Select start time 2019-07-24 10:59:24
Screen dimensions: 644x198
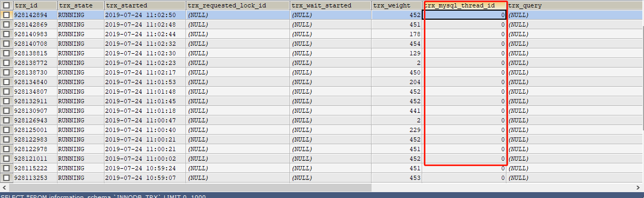pyautogui.click(x=144, y=168)
